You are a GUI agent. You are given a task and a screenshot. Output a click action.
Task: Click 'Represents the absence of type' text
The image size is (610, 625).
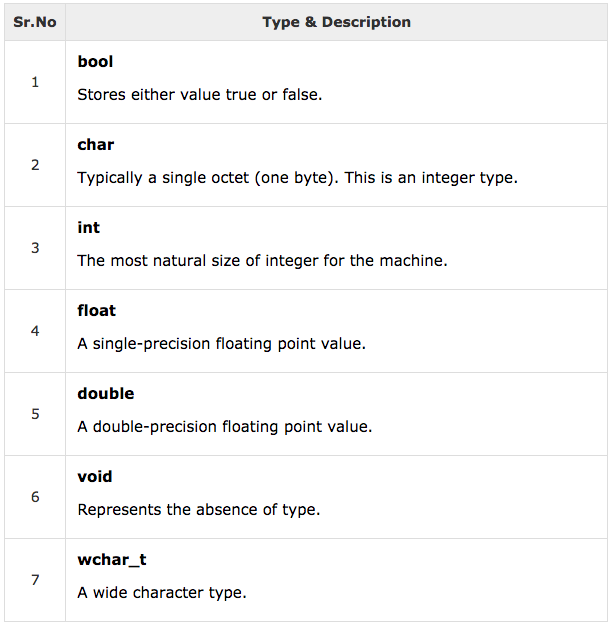(198, 511)
